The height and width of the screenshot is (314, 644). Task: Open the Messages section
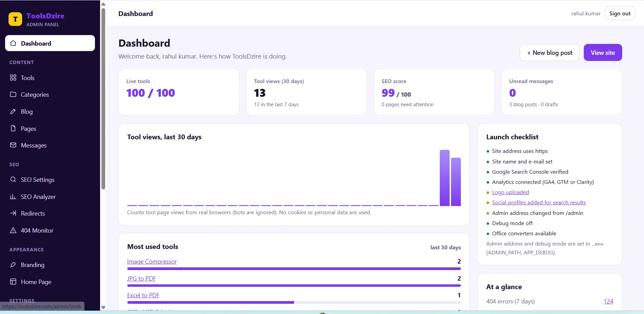point(50,145)
